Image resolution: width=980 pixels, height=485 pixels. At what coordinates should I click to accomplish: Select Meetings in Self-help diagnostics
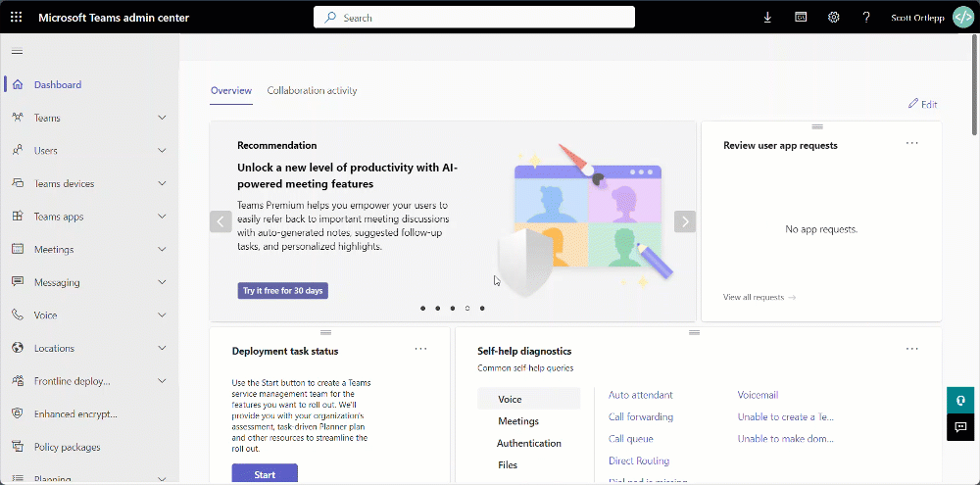click(x=518, y=421)
